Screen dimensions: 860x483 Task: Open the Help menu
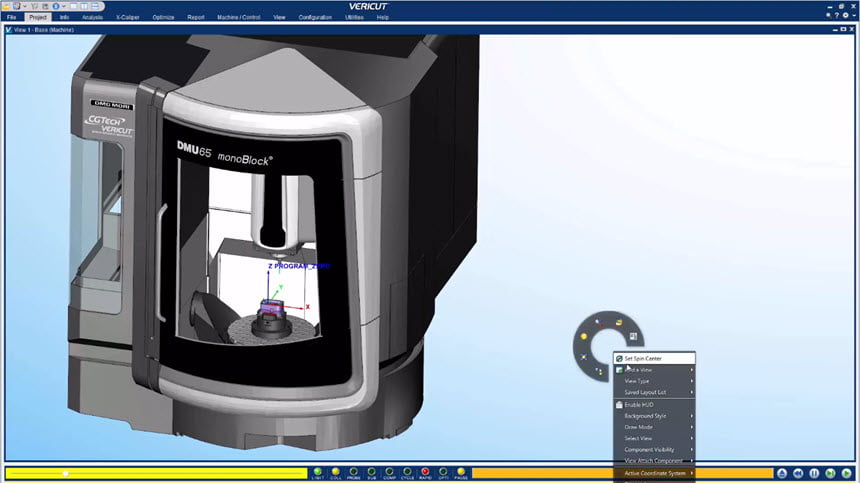click(383, 18)
